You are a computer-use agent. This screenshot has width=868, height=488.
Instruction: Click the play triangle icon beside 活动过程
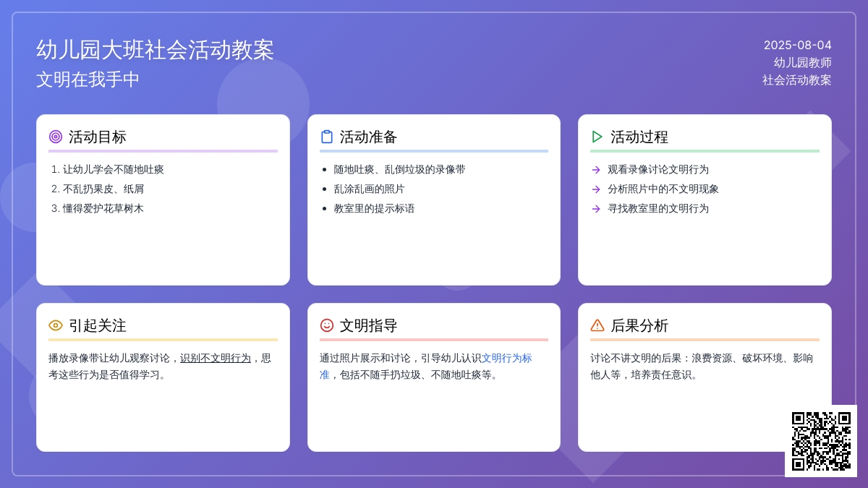[x=597, y=137]
